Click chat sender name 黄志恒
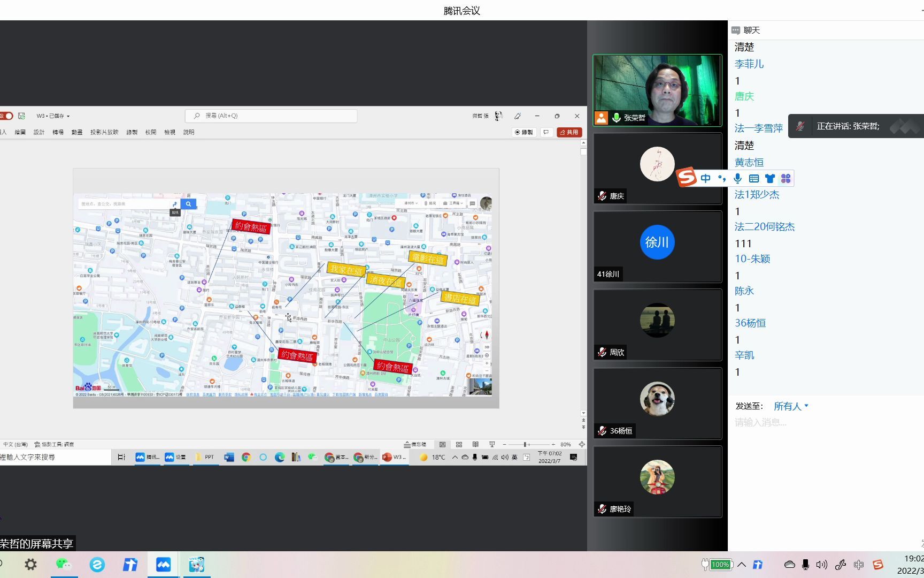Viewport: 924px width, 578px height. point(749,162)
